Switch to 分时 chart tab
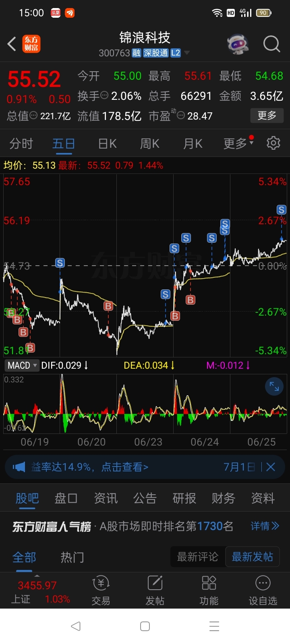Screen dimensions: 290x644 coord(21,144)
